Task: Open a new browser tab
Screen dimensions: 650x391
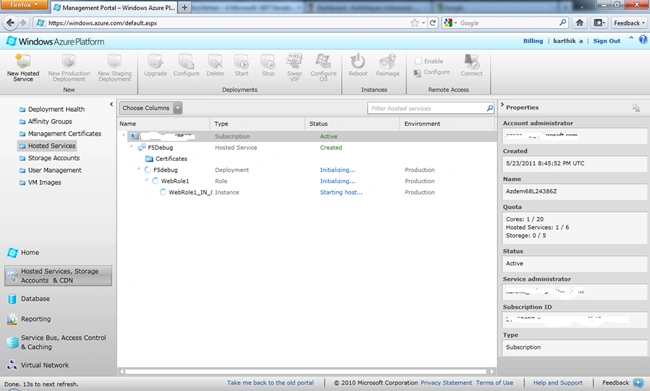Action: point(184,7)
